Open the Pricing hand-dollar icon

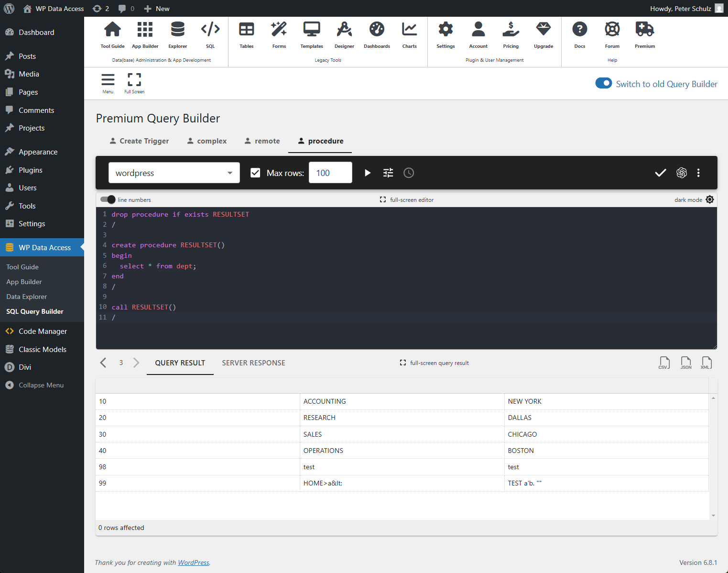pyautogui.click(x=511, y=30)
